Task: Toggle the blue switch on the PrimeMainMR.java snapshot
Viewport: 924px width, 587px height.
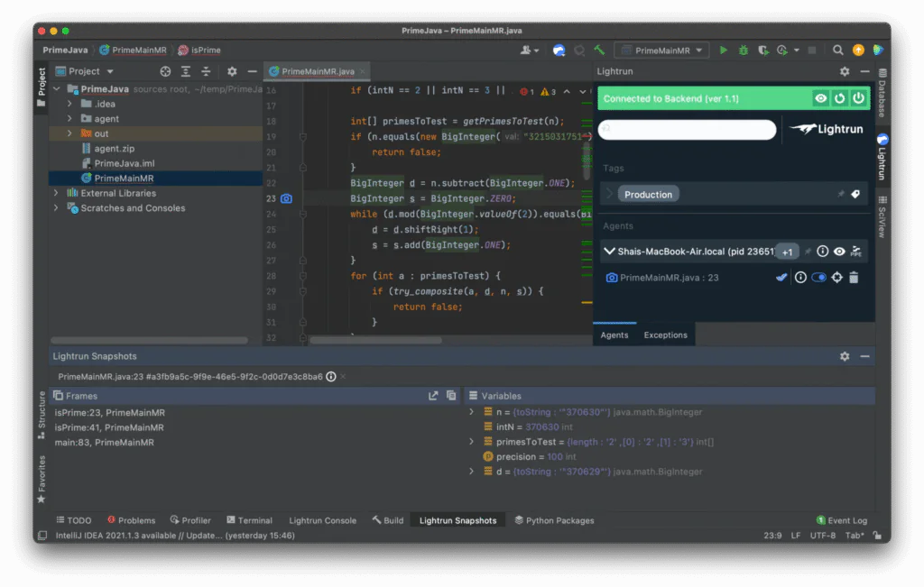Action: [x=818, y=277]
